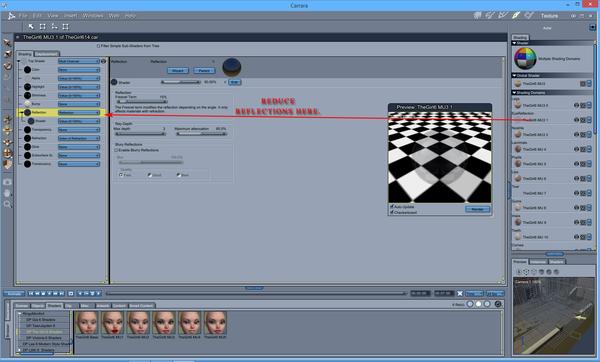Screen dimensions: 600x362
Task: Open the Texture room icon at top right
Action: click(x=516, y=15)
